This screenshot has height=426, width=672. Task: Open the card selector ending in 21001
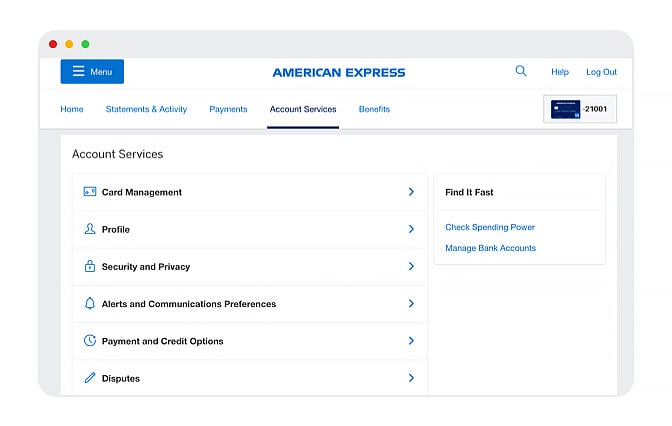click(x=580, y=109)
